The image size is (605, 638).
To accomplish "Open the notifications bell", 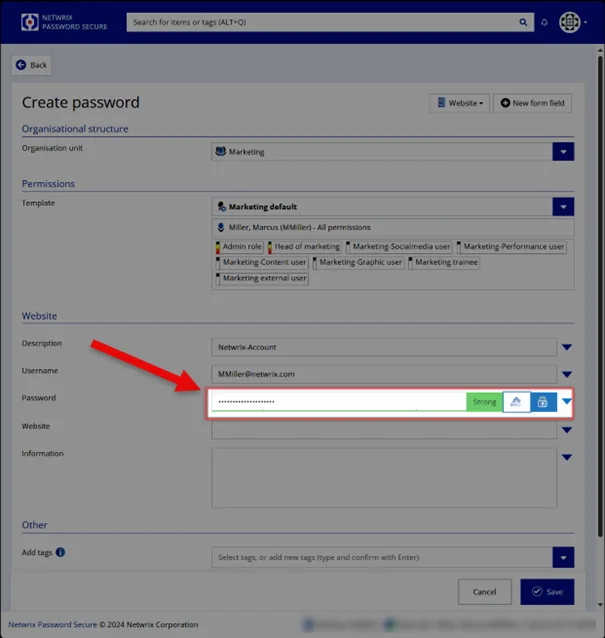I will pyautogui.click(x=544, y=22).
